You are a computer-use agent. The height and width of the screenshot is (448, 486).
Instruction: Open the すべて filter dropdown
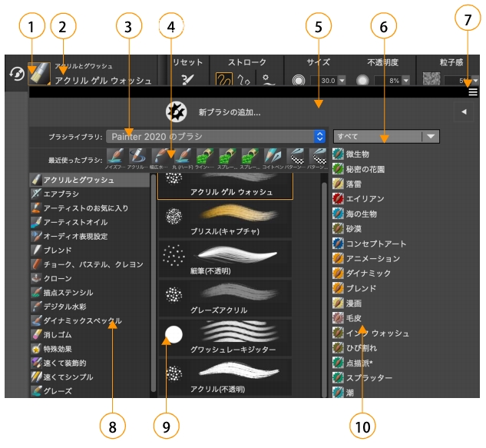(x=386, y=136)
